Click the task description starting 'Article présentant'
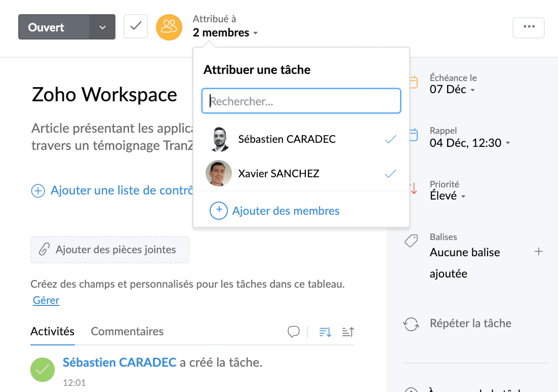The width and height of the screenshot is (558, 392). (112, 137)
